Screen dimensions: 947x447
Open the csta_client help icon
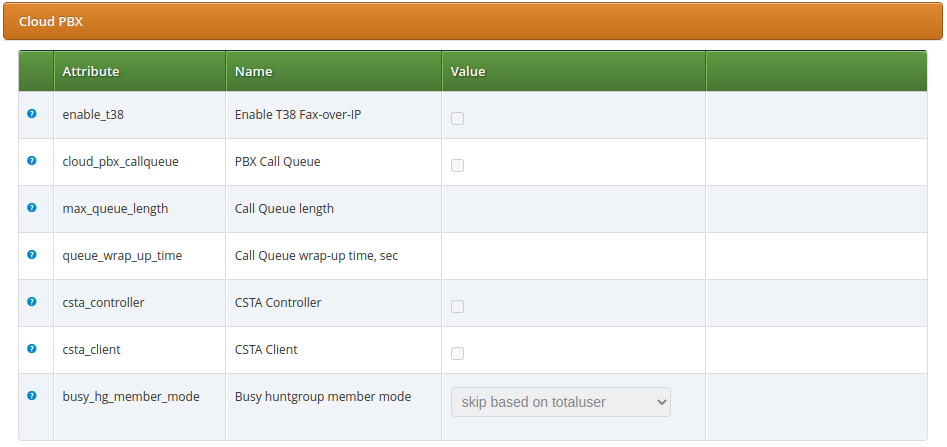tap(32, 349)
